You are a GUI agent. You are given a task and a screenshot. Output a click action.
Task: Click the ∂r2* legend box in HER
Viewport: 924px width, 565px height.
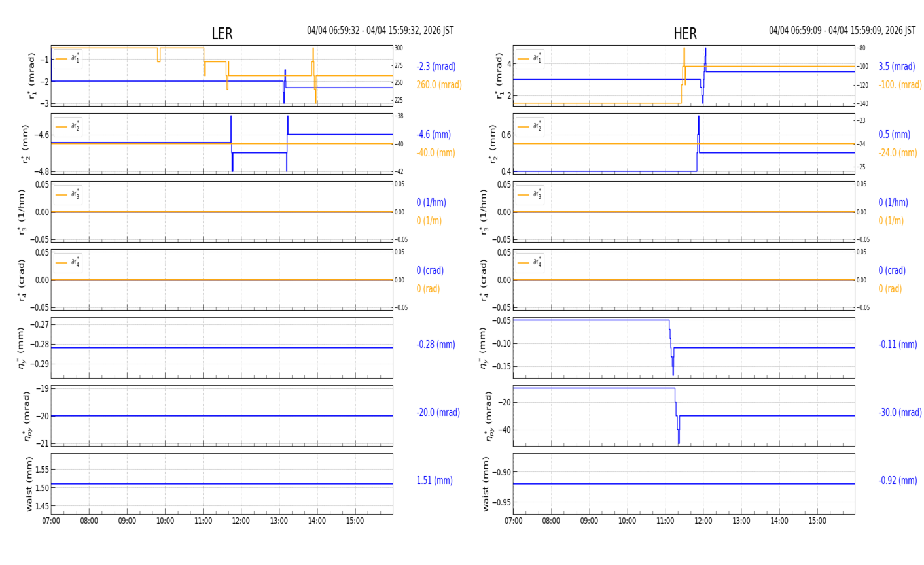tap(529, 126)
